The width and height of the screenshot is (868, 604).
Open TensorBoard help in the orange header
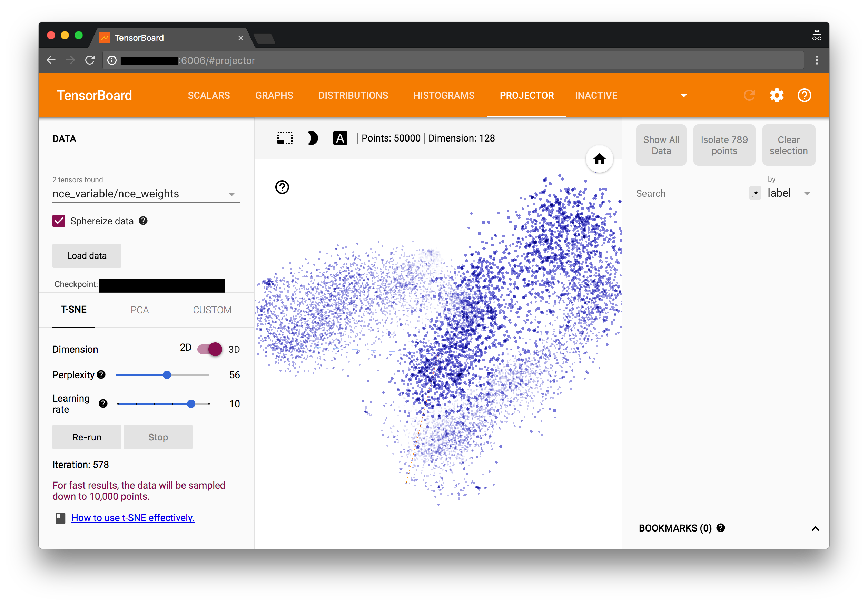pos(804,95)
